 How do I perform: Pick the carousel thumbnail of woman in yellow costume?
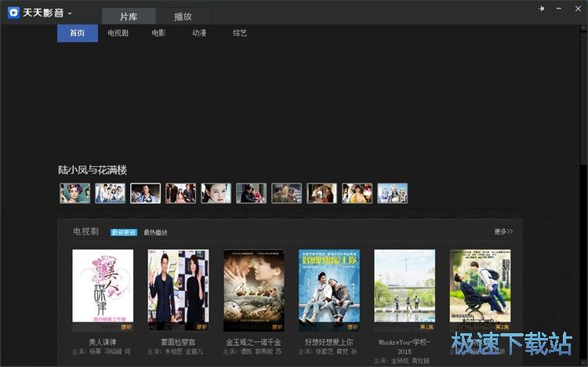357,193
